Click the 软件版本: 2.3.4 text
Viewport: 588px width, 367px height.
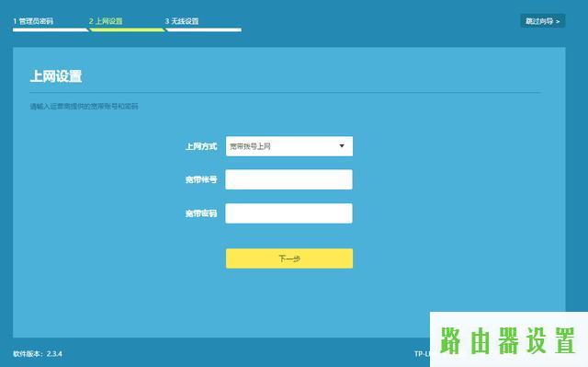click(x=38, y=353)
